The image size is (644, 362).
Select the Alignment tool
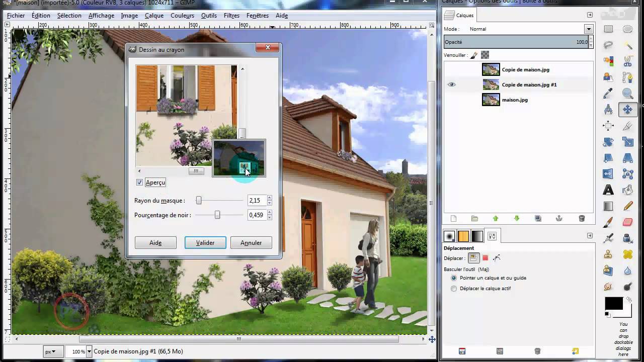[x=608, y=126]
